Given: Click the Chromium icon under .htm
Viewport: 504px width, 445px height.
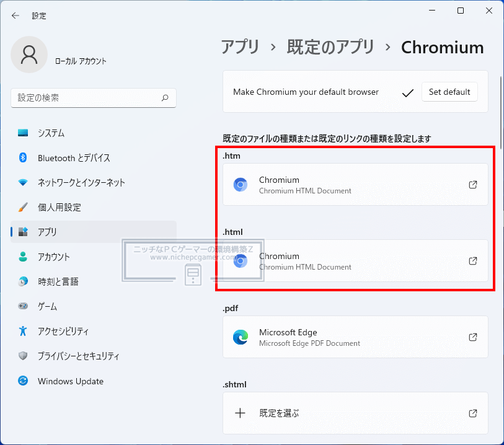Looking at the screenshot, I should 241,185.
